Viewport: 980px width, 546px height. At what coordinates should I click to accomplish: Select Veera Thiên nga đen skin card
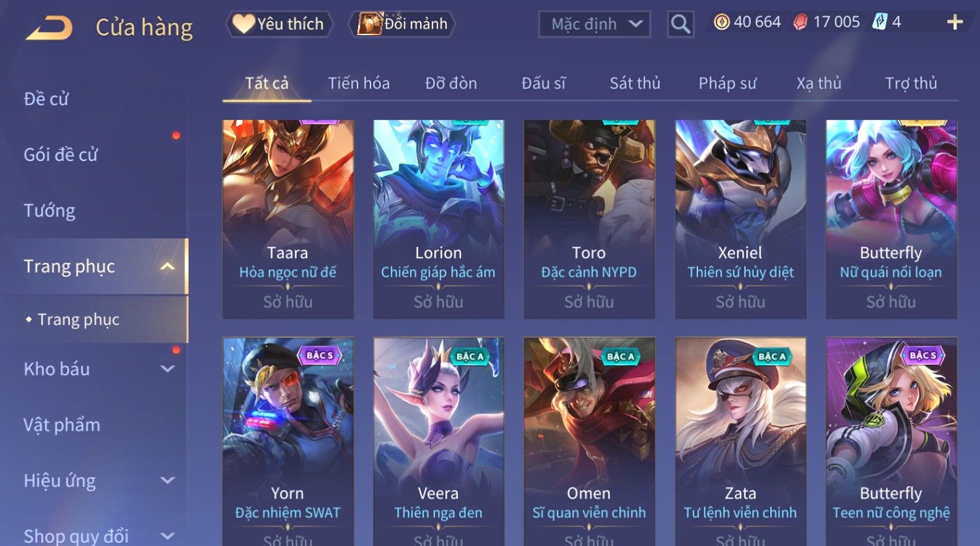(x=438, y=441)
